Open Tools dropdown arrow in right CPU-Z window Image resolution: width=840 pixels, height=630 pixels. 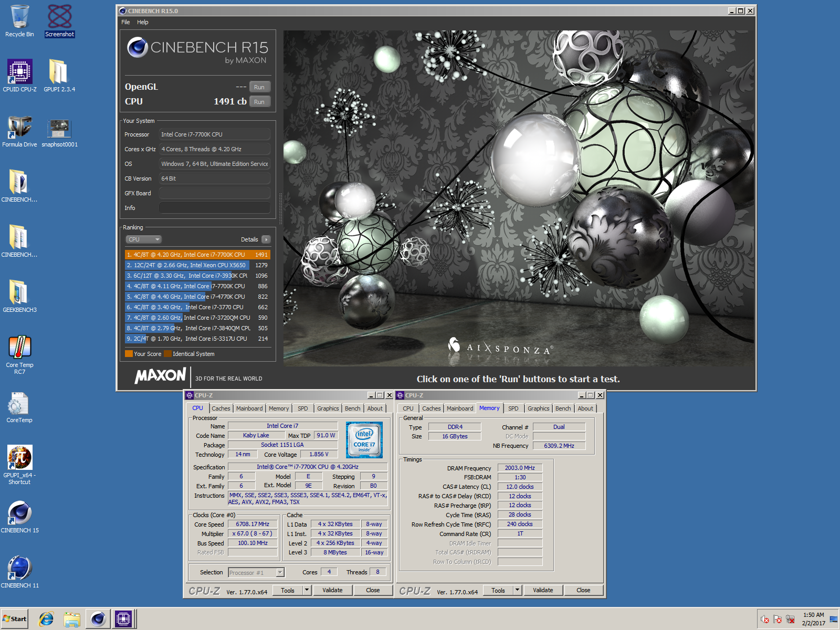point(518,590)
